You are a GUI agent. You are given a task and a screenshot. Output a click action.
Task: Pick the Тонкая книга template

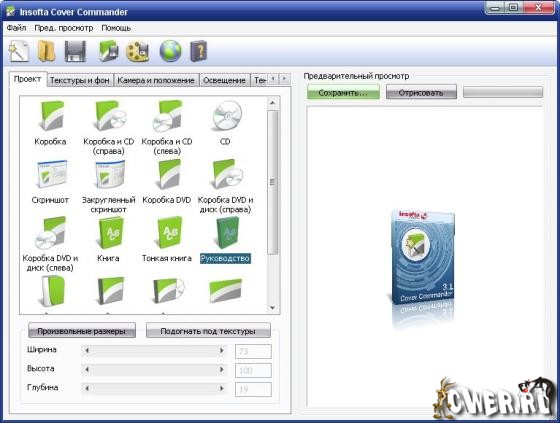point(167,240)
